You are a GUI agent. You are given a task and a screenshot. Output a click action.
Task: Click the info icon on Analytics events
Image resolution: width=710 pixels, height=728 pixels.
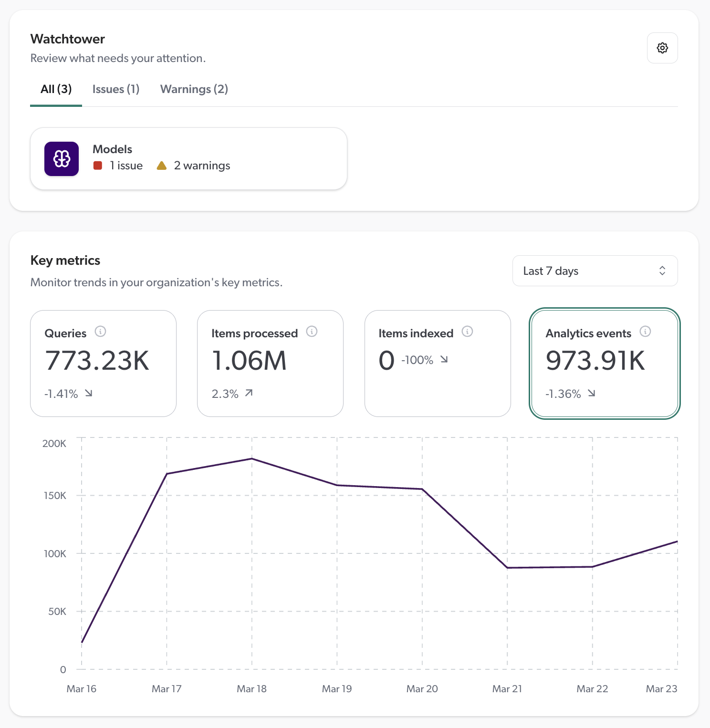646,331
